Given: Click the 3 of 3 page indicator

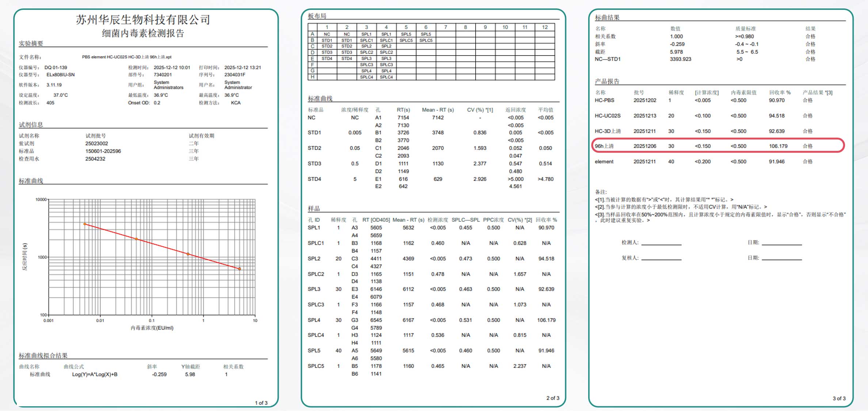Looking at the screenshot, I should (x=839, y=398).
